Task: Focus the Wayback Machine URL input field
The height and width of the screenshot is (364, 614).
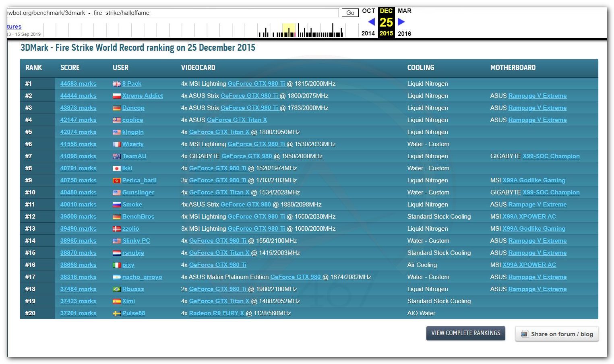Action: coord(172,13)
